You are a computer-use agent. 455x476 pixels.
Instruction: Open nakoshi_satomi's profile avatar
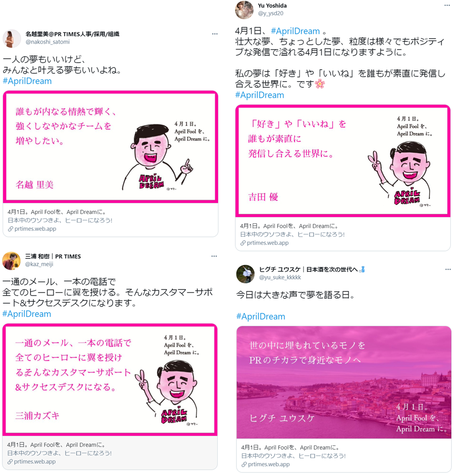pos(12,39)
